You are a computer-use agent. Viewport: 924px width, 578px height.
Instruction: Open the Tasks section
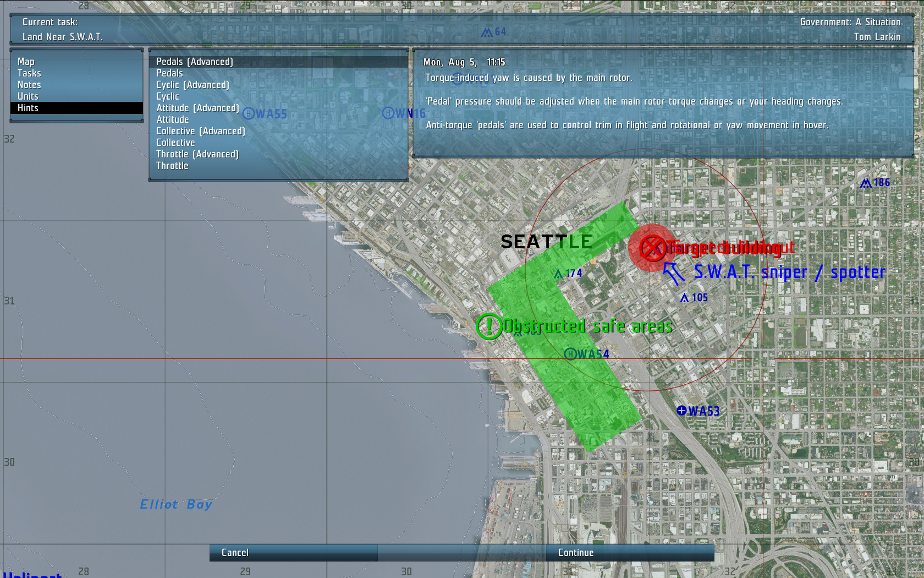pos(29,73)
